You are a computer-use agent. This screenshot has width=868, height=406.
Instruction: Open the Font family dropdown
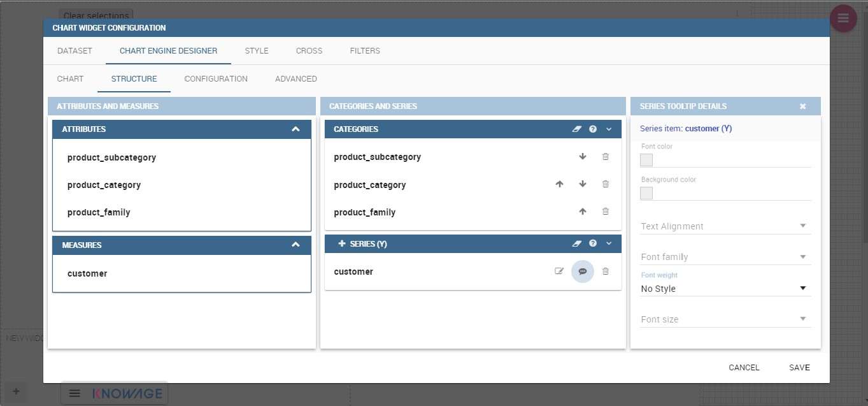(x=725, y=257)
